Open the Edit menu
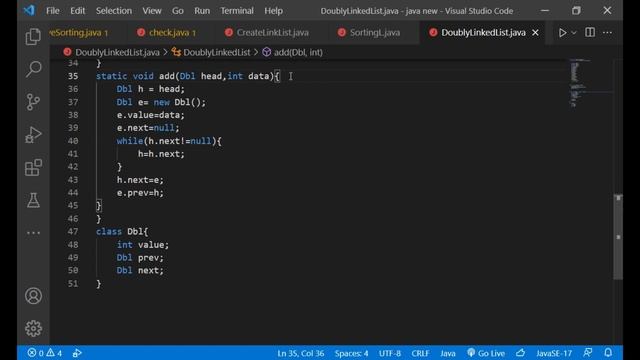 tap(78, 11)
